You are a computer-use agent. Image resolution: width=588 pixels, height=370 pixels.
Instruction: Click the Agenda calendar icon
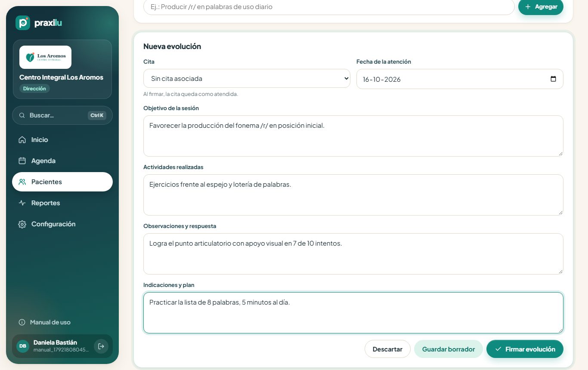coord(22,161)
